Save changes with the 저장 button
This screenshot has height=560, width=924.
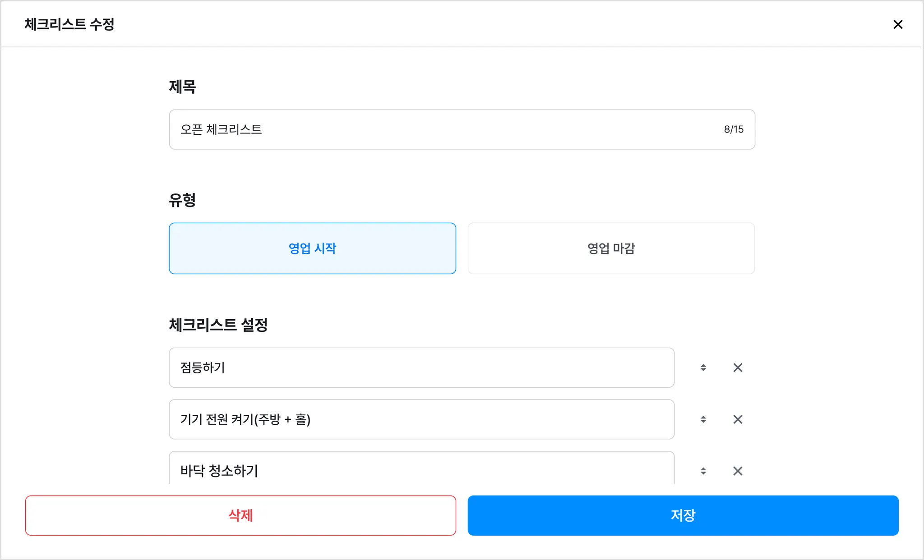tap(683, 515)
